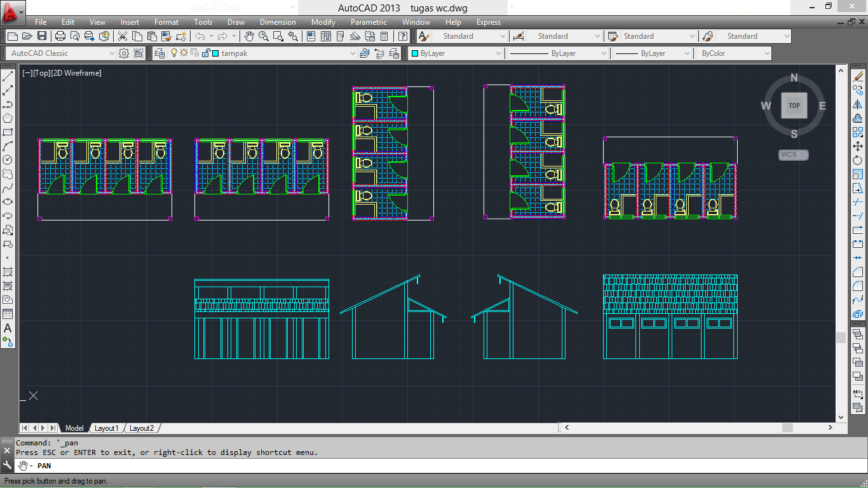868x488 pixels.
Task: Open the Dimension menu
Action: tap(278, 22)
